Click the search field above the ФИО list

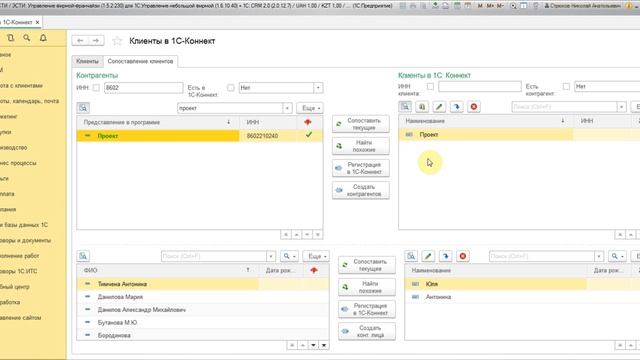coord(214,256)
